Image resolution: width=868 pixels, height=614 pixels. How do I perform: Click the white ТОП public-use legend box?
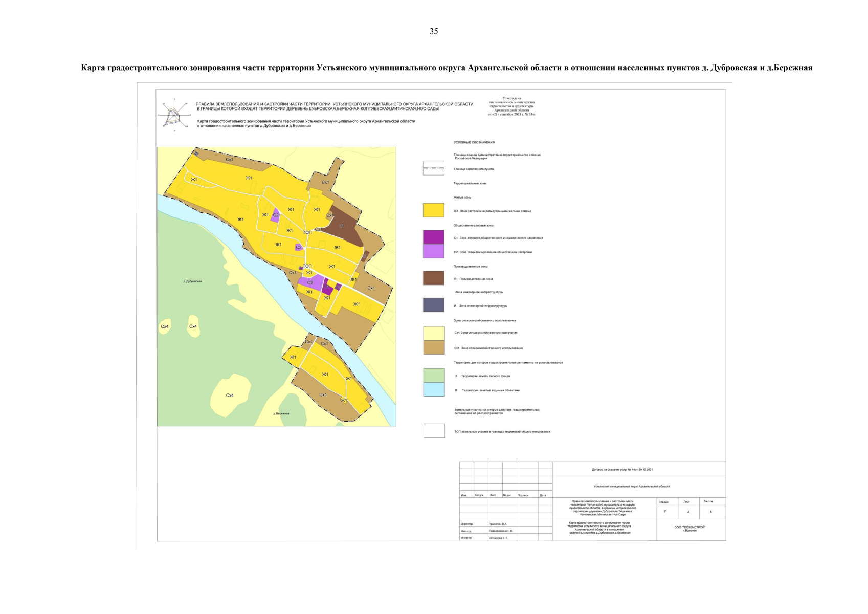(434, 431)
